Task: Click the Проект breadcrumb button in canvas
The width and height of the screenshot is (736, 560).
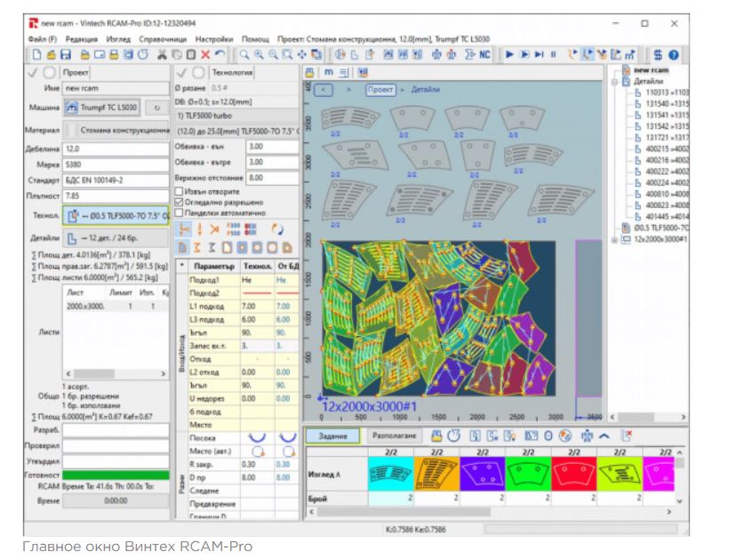Action: 380,89
